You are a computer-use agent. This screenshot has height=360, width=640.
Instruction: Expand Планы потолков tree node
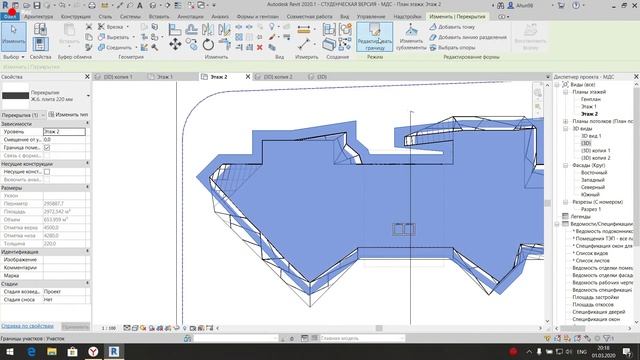tap(566, 121)
